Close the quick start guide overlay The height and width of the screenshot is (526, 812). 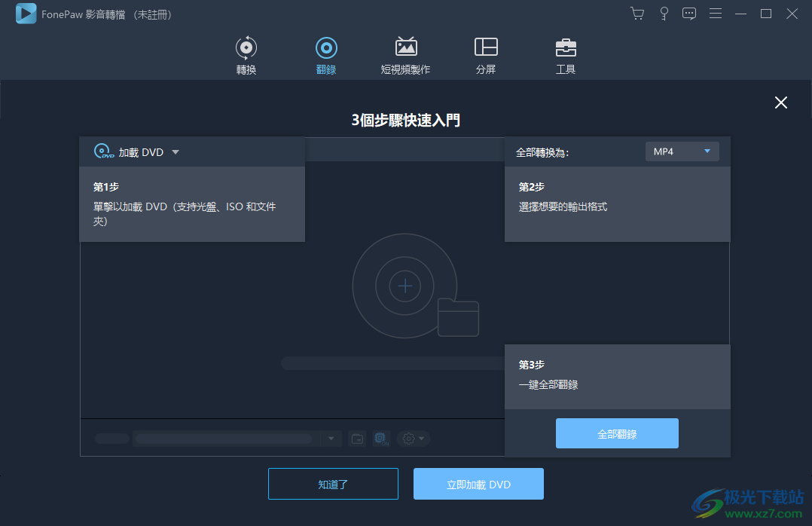pyautogui.click(x=781, y=102)
